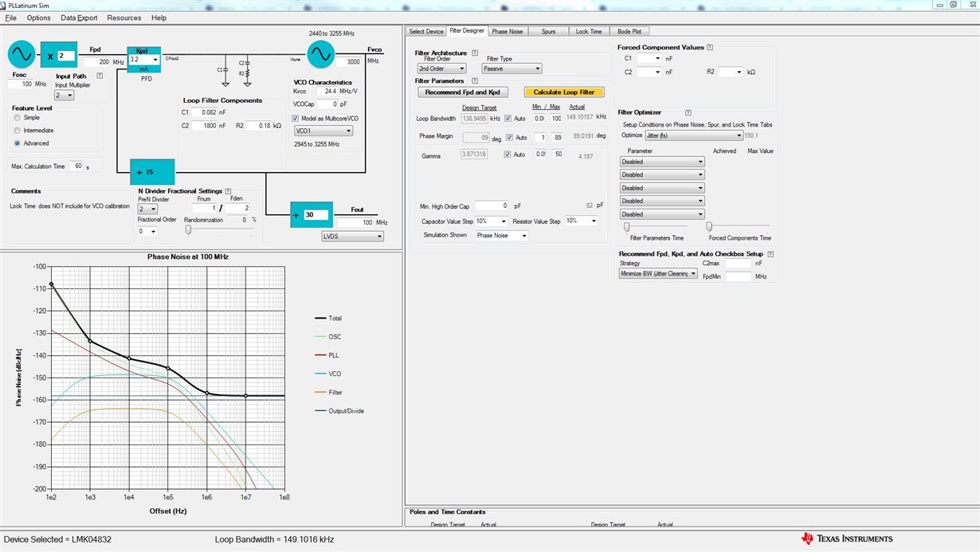This screenshot has width=980, height=552.
Task: Uncheck the Loop Bandwidth Auto checkbox
Action: pyautogui.click(x=508, y=118)
